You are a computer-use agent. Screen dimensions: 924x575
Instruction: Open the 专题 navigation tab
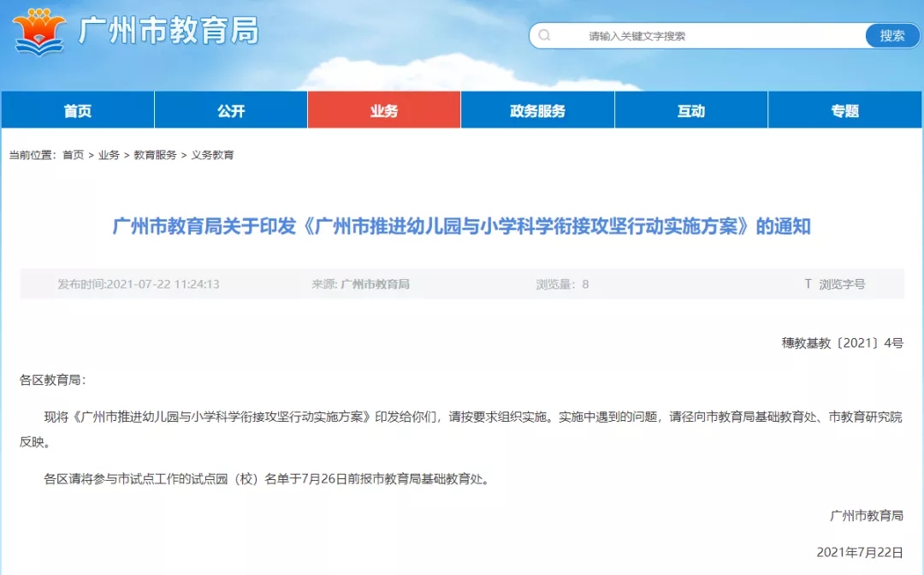point(845,110)
